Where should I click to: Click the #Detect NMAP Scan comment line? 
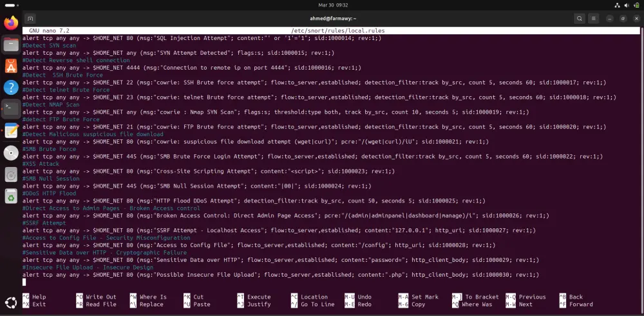[51, 104]
